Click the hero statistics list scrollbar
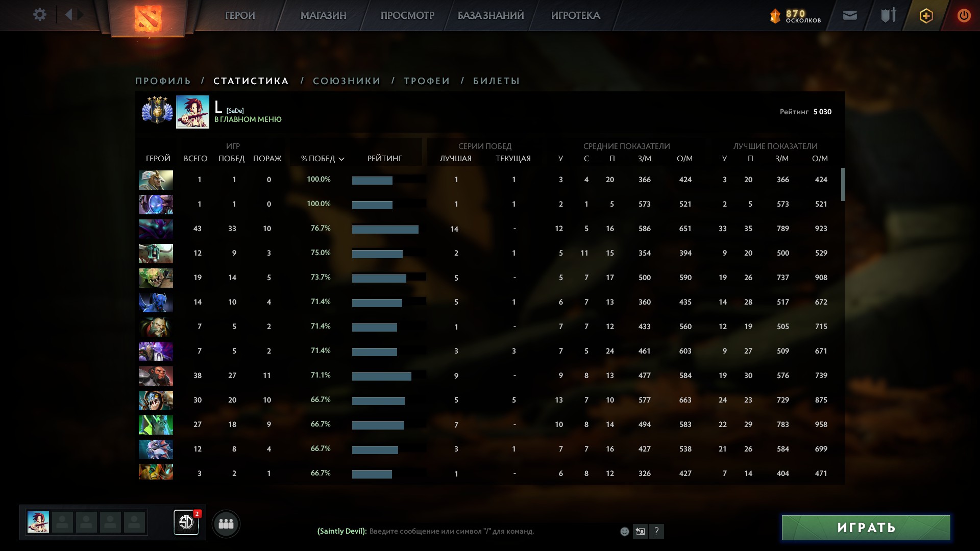 pyautogui.click(x=843, y=185)
